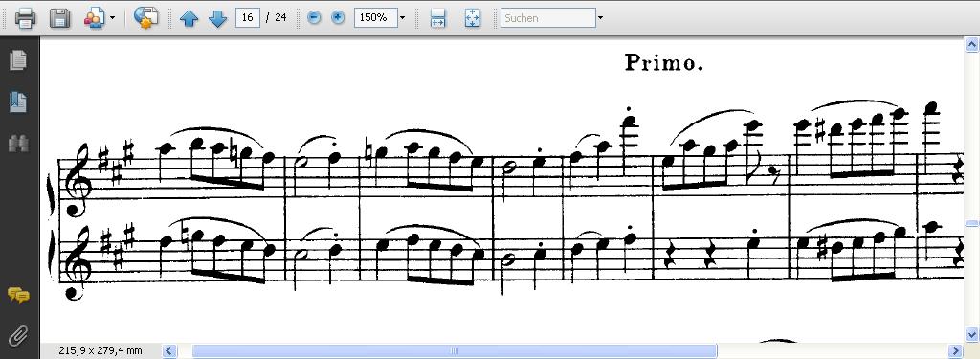Go to previous page with up arrow
Image resolution: width=980 pixels, height=359 pixels.
[x=189, y=18]
